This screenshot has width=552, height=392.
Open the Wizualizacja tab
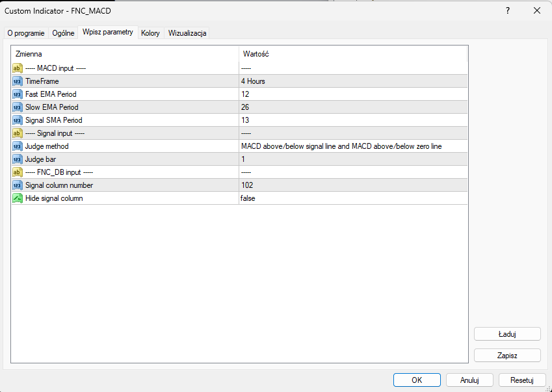[x=187, y=33]
